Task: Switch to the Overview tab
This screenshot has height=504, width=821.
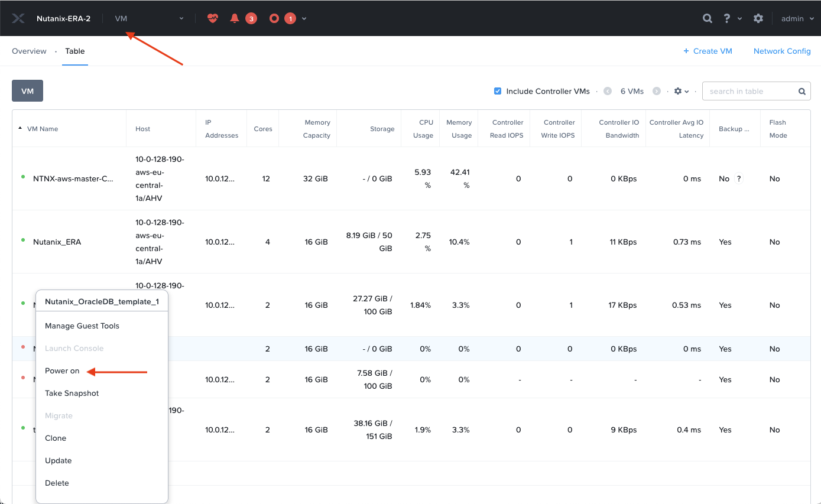Action: (x=29, y=51)
